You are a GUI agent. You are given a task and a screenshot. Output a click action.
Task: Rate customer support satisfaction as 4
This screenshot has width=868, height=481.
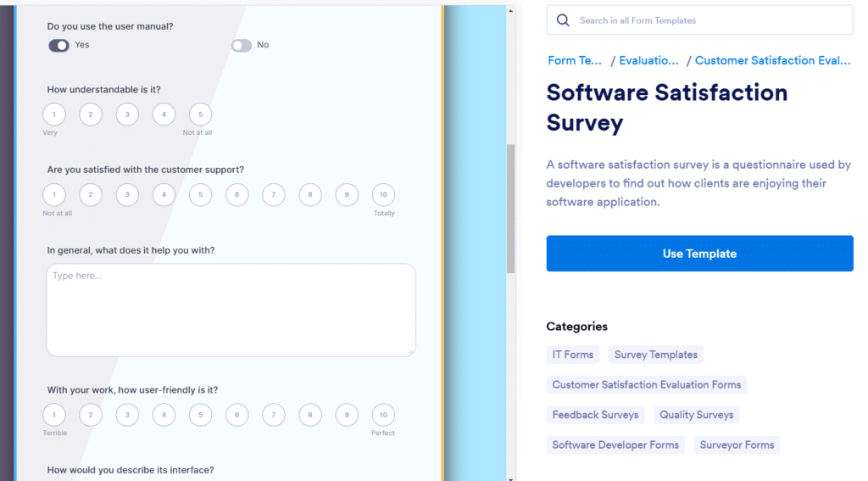(164, 194)
